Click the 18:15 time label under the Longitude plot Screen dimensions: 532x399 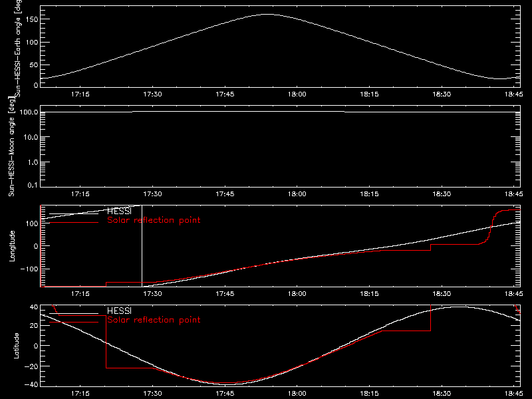click(x=369, y=294)
